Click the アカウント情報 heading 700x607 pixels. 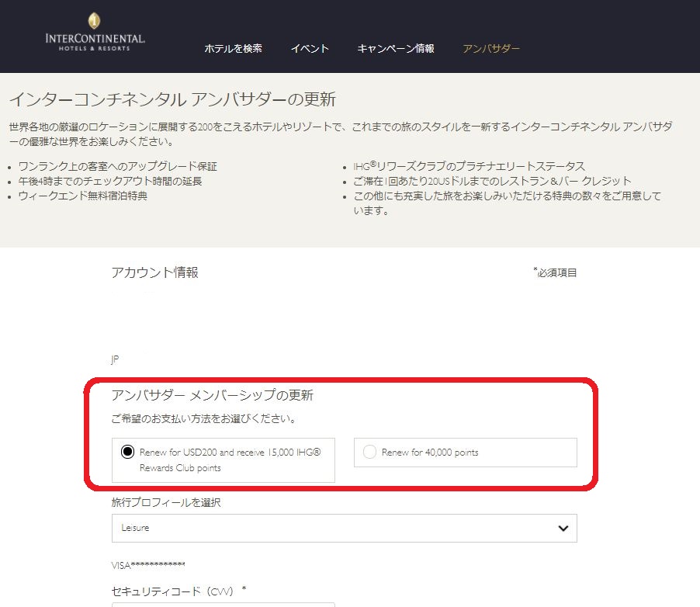pyautogui.click(x=155, y=272)
